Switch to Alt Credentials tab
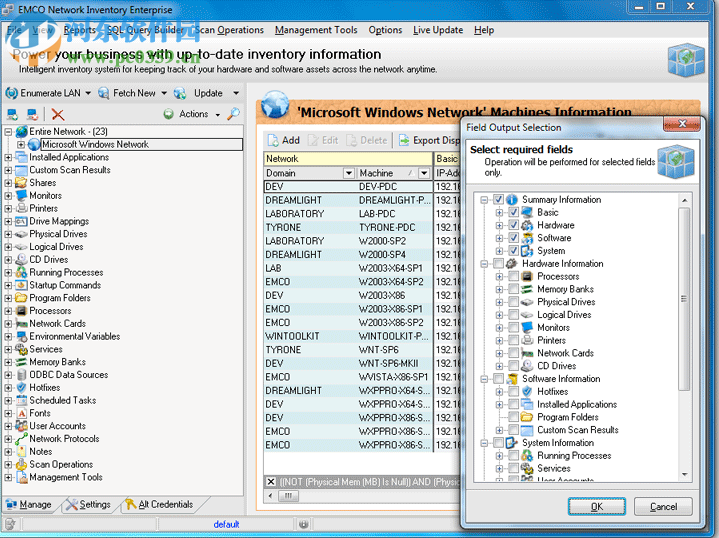Viewport: 719px width, 538px height. tap(159, 504)
